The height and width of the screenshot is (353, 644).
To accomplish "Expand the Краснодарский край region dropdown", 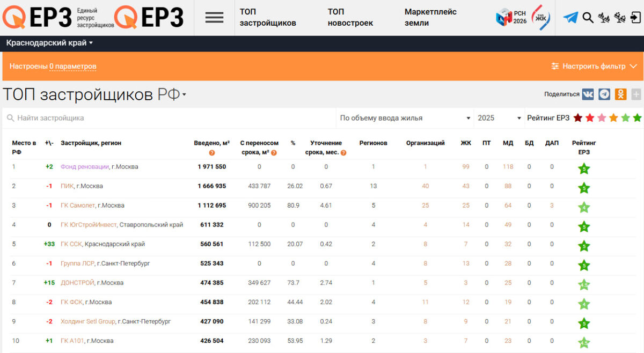I will click(49, 43).
